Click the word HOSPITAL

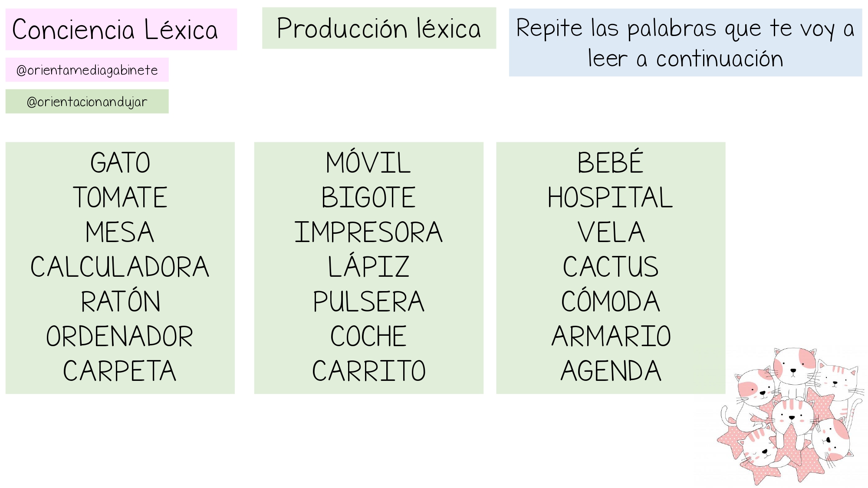(610, 197)
